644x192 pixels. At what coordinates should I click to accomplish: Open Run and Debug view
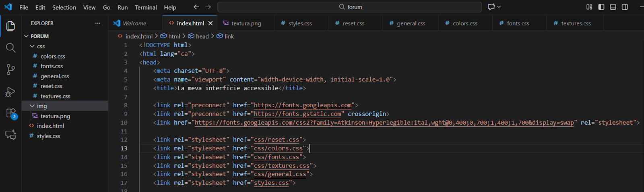point(10,92)
